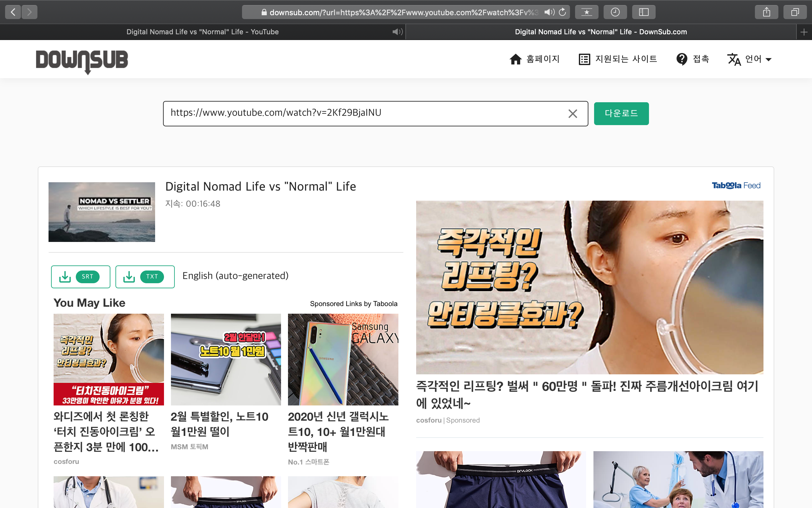Show all tabs overview button

click(795, 12)
